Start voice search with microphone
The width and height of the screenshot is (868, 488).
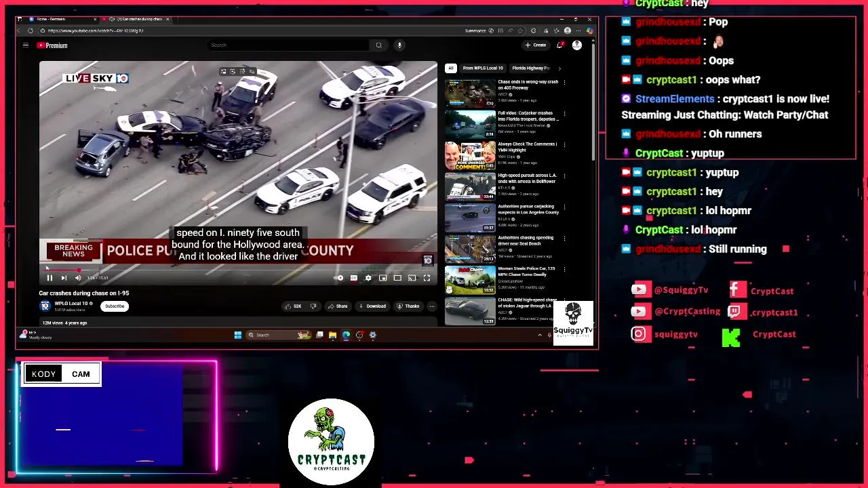click(399, 45)
